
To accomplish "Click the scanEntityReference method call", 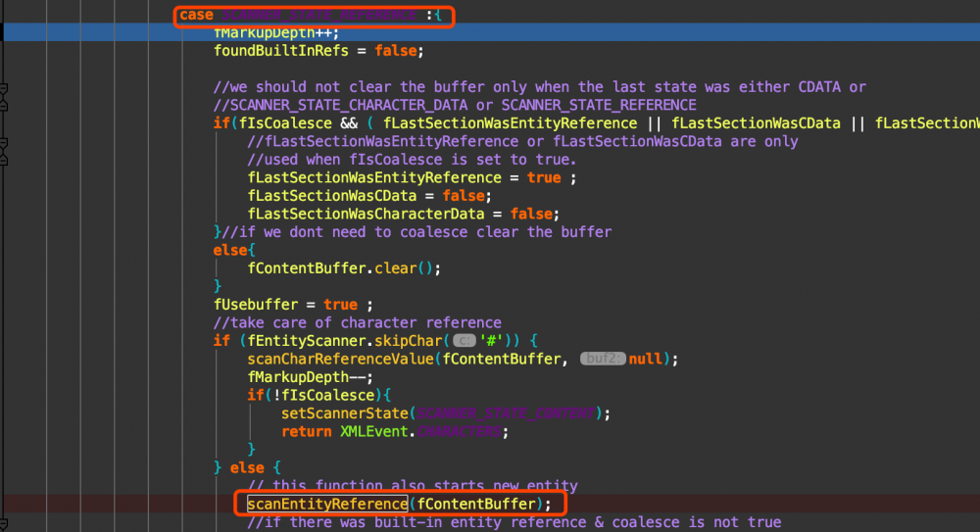I will pyautogui.click(x=327, y=504).
